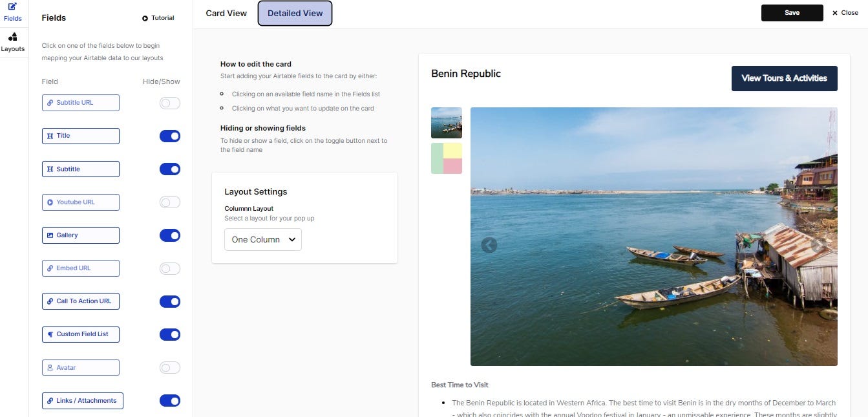Screen dimensions: 868x417
Task: Click the Best Time to Visit heading
Action: tap(460, 385)
